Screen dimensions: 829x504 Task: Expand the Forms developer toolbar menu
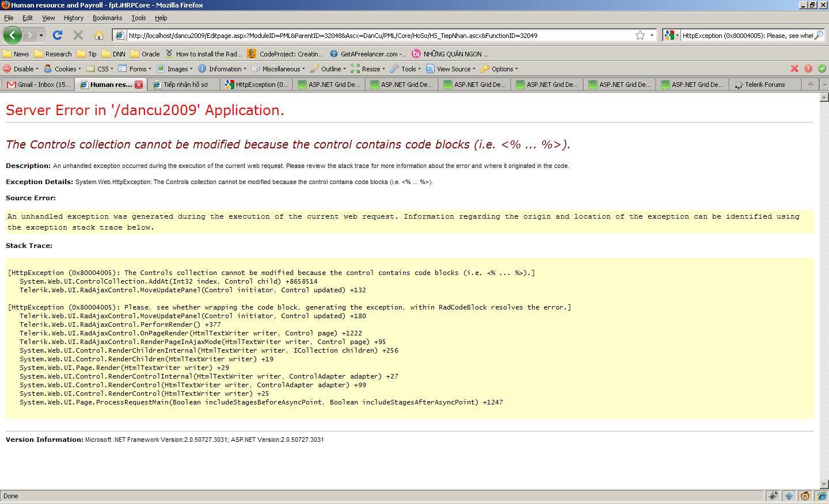[x=135, y=69]
